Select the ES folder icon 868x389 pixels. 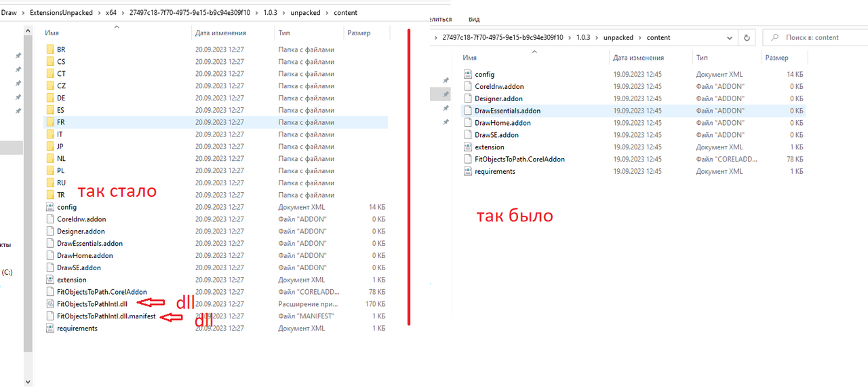(x=50, y=110)
